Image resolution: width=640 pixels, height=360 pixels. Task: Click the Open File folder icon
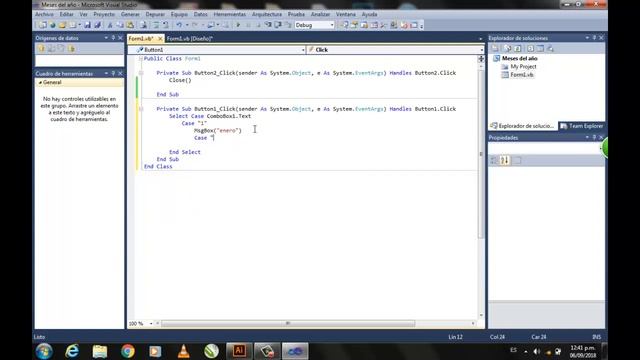coord(62,25)
